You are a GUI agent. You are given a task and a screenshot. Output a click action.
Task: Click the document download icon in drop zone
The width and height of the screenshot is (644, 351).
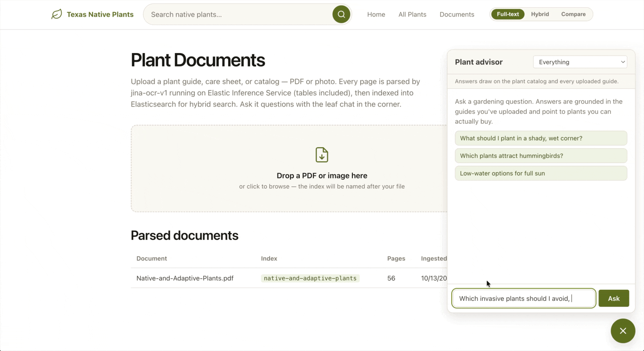pos(322,155)
